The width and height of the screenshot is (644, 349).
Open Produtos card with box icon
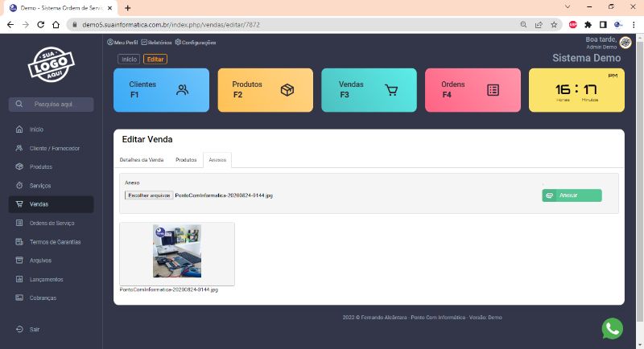click(x=265, y=89)
